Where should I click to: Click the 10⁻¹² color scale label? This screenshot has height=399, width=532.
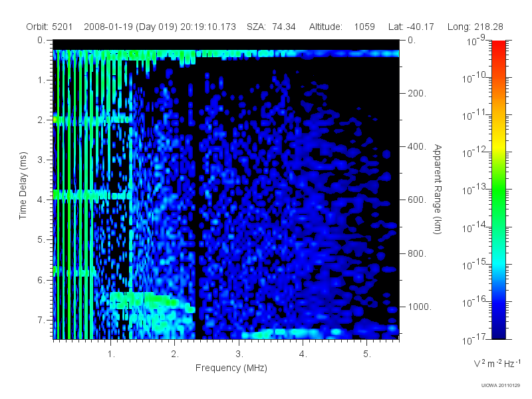pos(475,152)
